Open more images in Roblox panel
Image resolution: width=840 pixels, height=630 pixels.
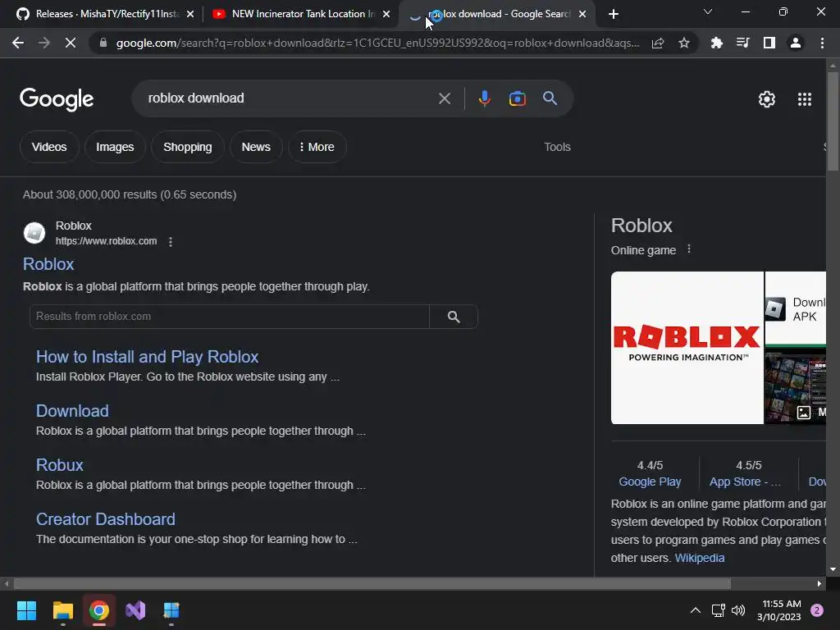point(810,412)
